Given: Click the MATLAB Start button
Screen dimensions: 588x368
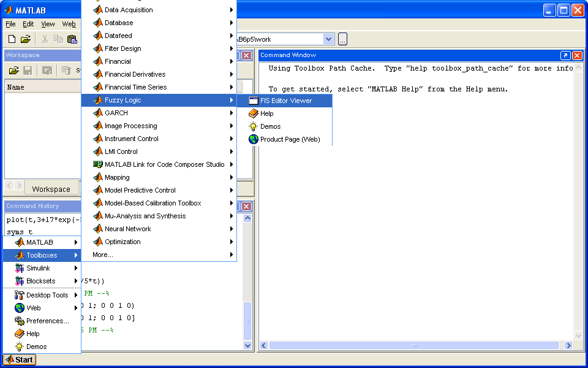Looking at the screenshot, I should [20, 360].
